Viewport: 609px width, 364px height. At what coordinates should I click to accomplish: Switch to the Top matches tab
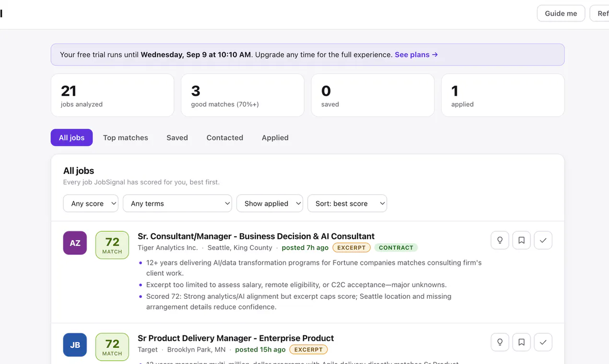point(126,137)
